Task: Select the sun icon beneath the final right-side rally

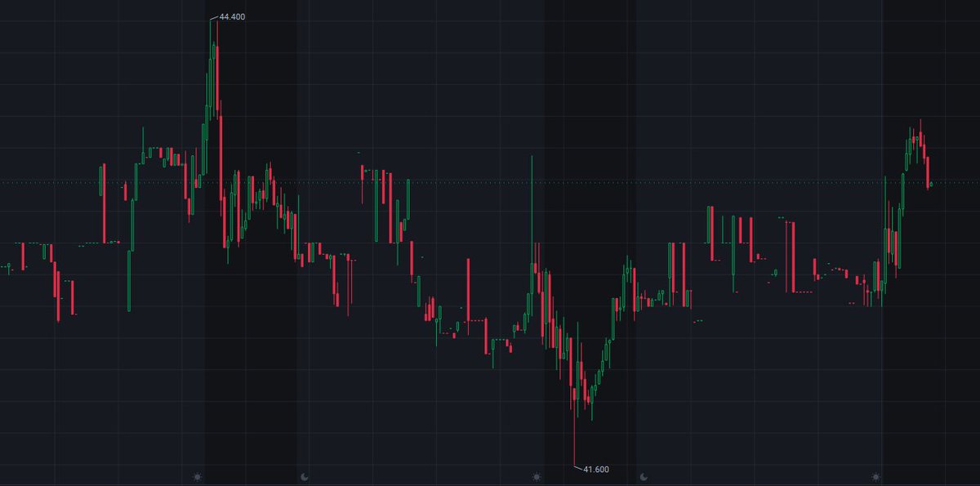Action: tap(876, 476)
